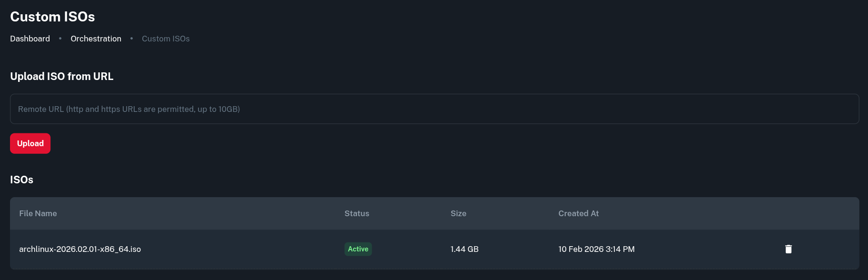The image size is (868, 280).
Task: Open the Orchestration breadcrumb link
Action: tap(96, 39)
